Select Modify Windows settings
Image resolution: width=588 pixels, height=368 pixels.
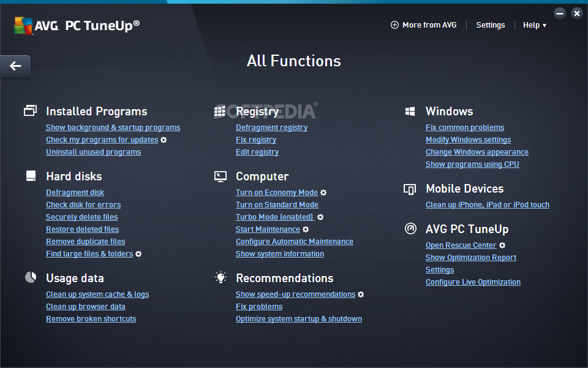click(468, 140)
